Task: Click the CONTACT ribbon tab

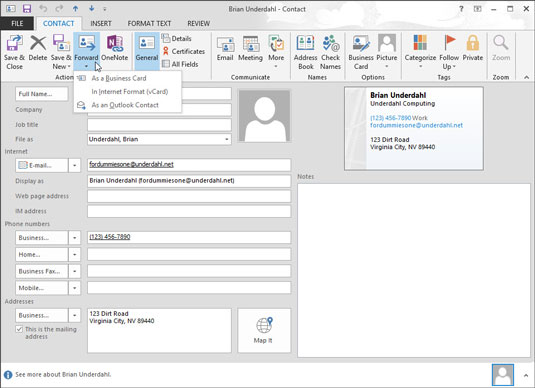Action: [59, 23]
